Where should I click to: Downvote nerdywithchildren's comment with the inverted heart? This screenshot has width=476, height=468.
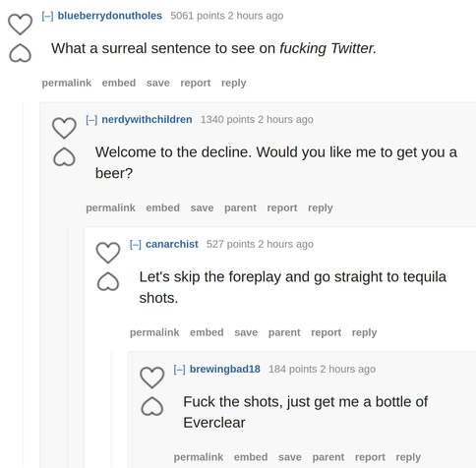click(x=64, y=157)
